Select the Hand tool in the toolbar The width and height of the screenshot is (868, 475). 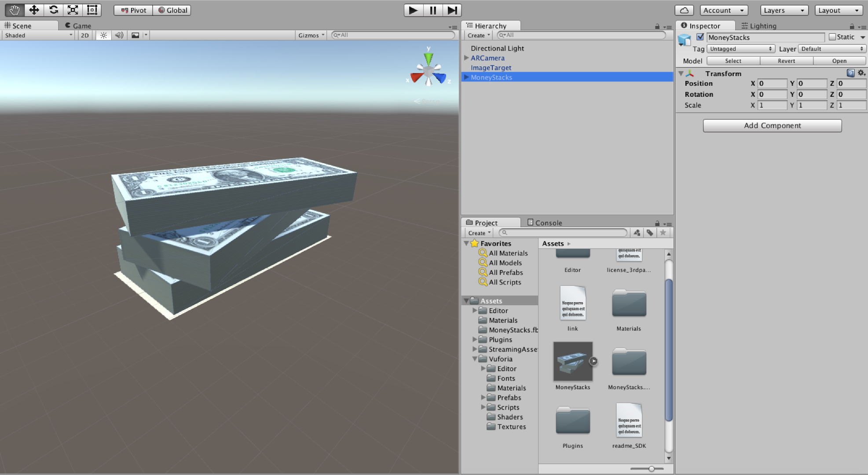[x=14, y=10]
